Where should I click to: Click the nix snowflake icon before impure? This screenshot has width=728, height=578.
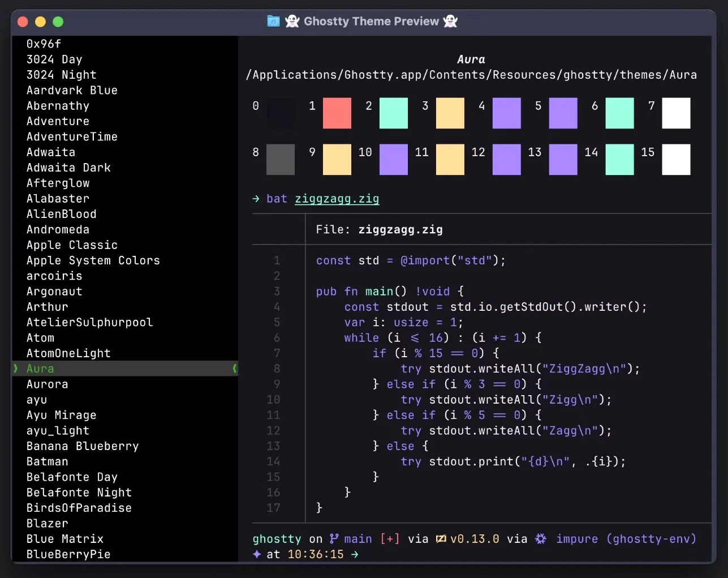pos(541,538)
